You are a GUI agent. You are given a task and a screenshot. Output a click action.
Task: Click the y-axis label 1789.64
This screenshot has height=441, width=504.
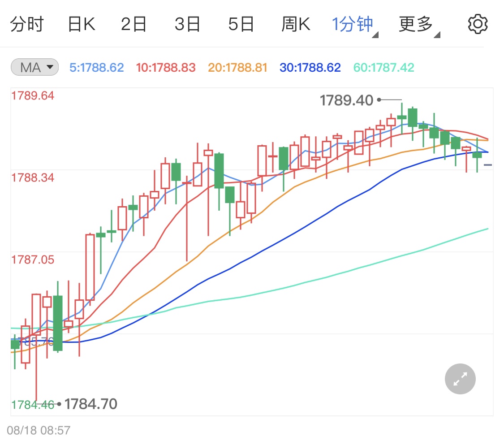pos(33,95)
